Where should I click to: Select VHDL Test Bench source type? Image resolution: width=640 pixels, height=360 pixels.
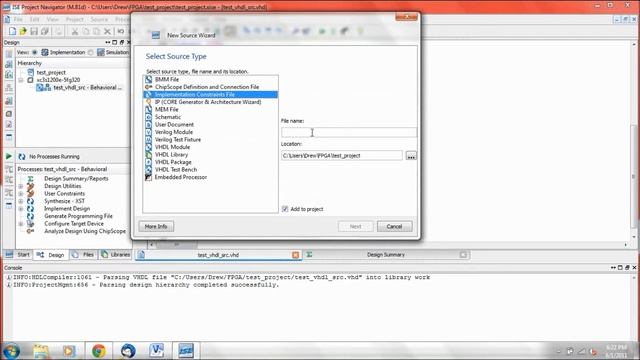(176, 169)
